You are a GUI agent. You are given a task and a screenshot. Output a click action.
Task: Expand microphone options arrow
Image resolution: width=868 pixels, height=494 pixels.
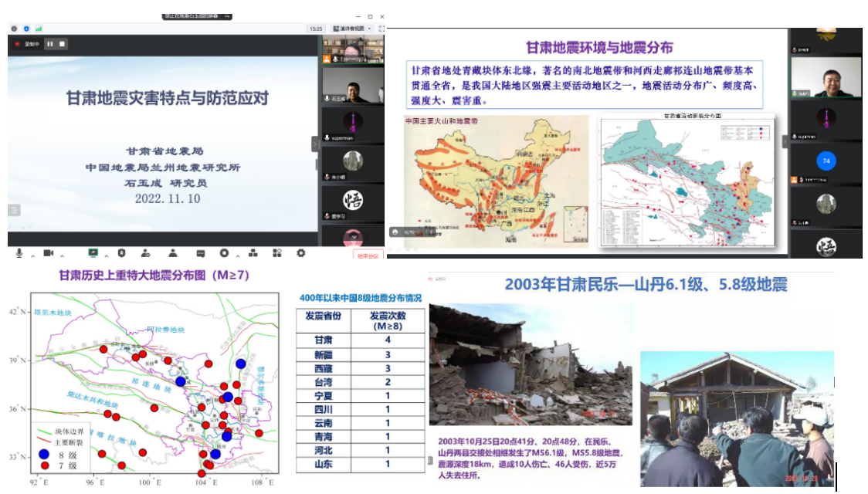[32, 255]
